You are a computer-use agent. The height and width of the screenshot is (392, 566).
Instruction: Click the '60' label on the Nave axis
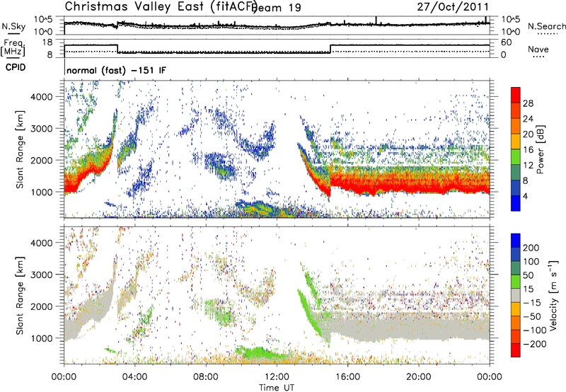tap(507, 42)
